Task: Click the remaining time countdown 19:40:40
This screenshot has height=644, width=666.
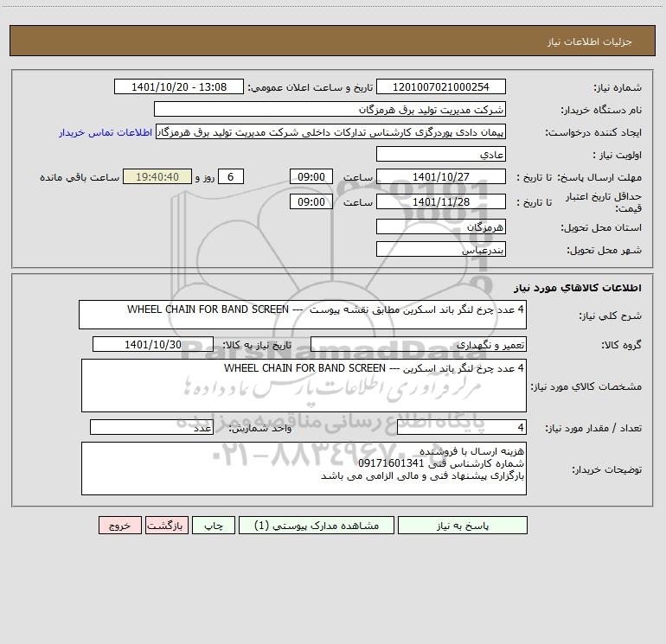Action: (157, 176)
